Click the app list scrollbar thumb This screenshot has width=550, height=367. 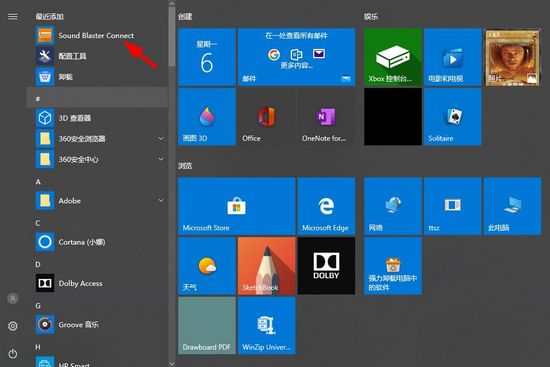[172, 36]
